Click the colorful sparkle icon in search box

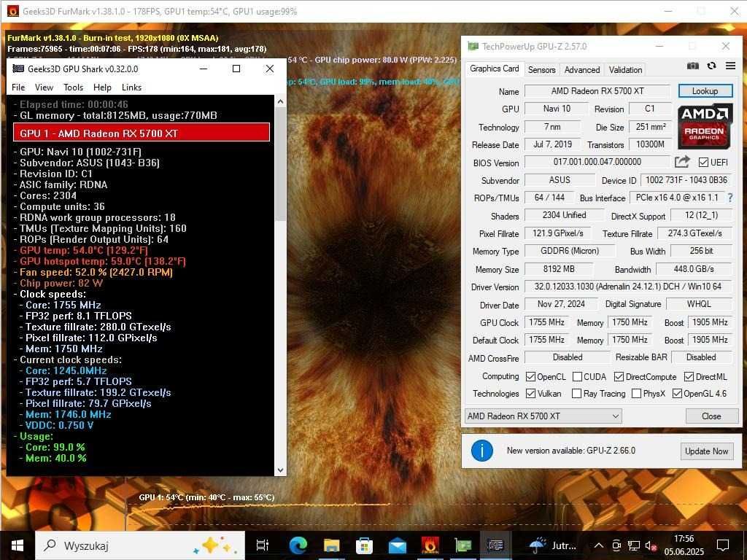[x=215, y=545]
